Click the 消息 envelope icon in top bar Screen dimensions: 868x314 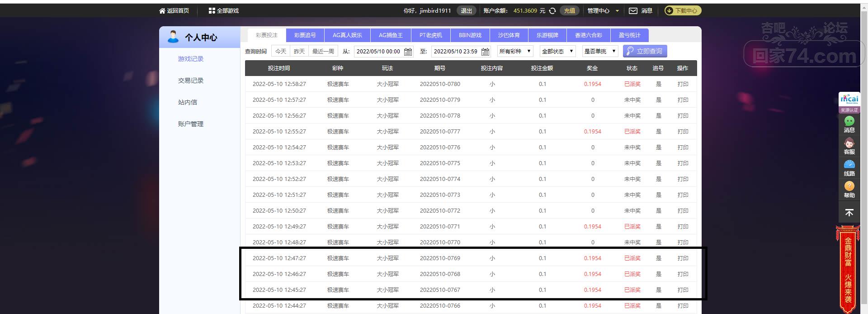[x=633, y=11]
